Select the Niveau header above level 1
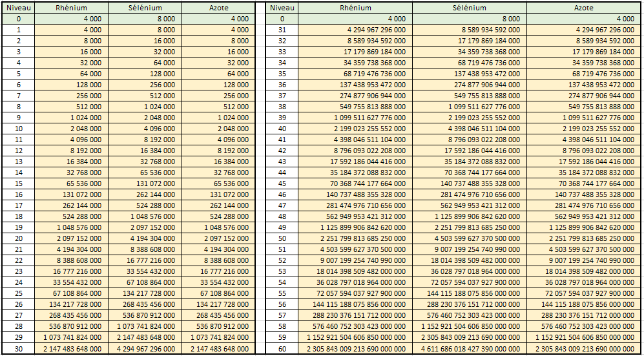 18,8
